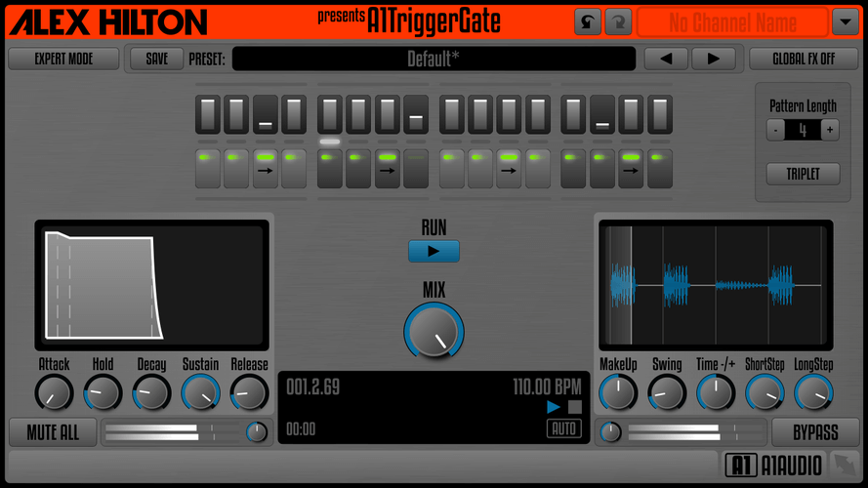Viewport: 868px width, 488px height.
Task: Click the Sustain knob
Action: [x=200, y=392]
